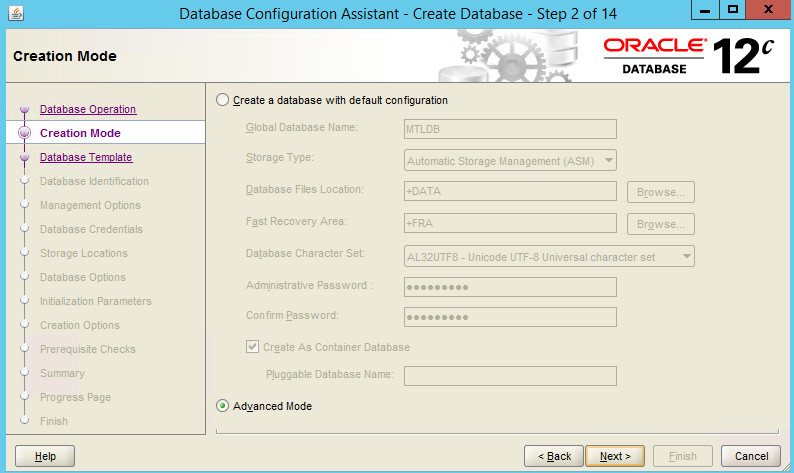794x473 pixels.
Task: Click the Pluggable Database Name field
Action: [x=510, y=376]
